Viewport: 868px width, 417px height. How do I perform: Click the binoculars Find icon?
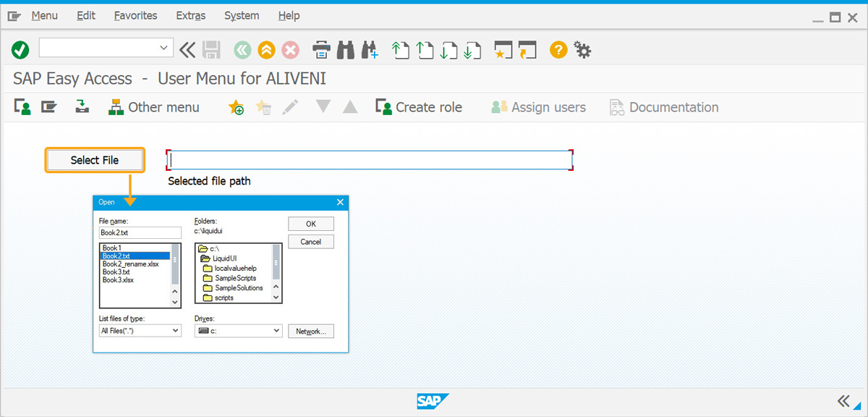[x=346, y=49]
